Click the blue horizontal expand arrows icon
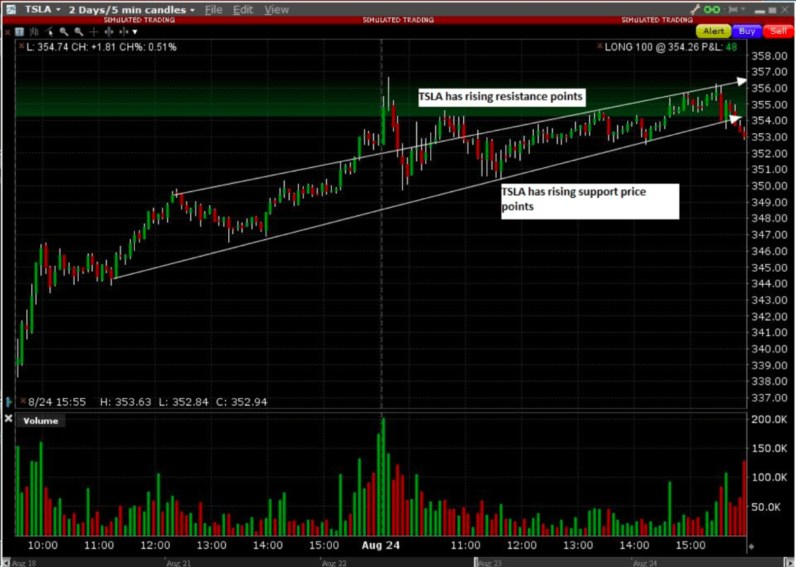The width and height of the screenshot is (796, 567). coord(109,31)
